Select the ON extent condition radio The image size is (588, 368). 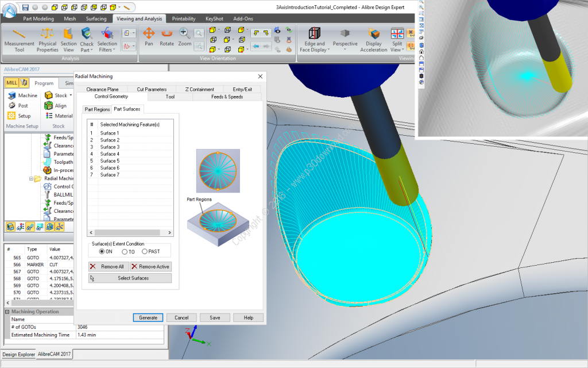(x=102, y=252)
